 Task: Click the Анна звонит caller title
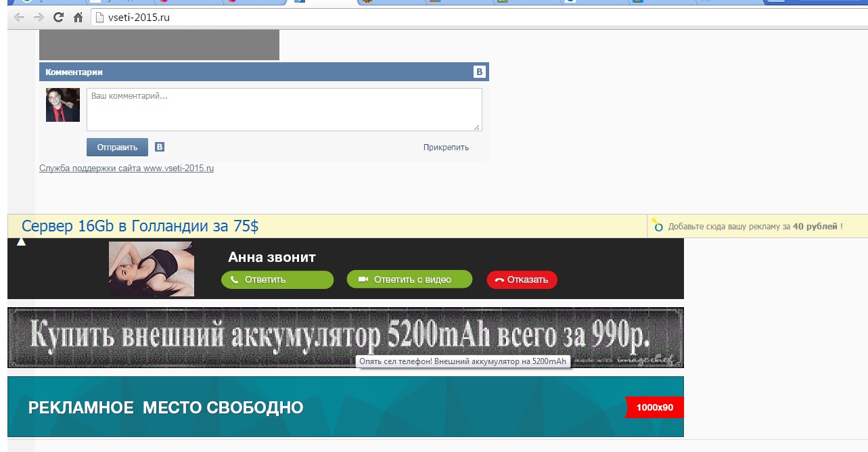pyautogui.click(x=272, y=257)
